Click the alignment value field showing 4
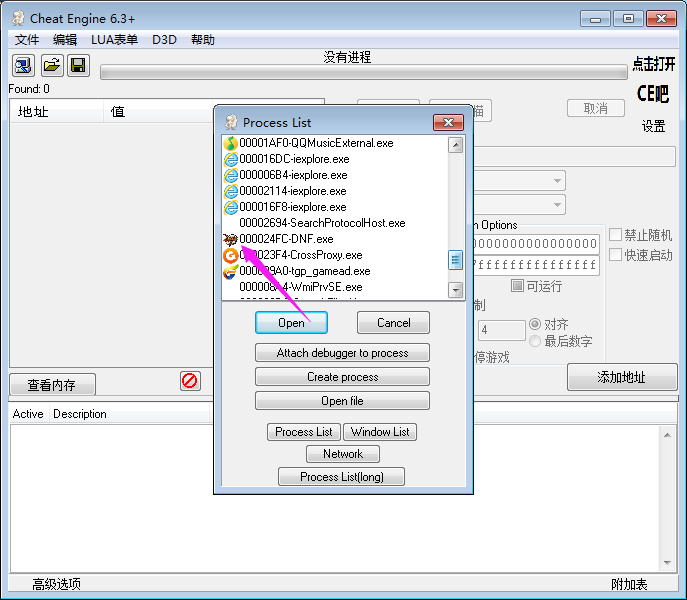 [x=502, y=330]
